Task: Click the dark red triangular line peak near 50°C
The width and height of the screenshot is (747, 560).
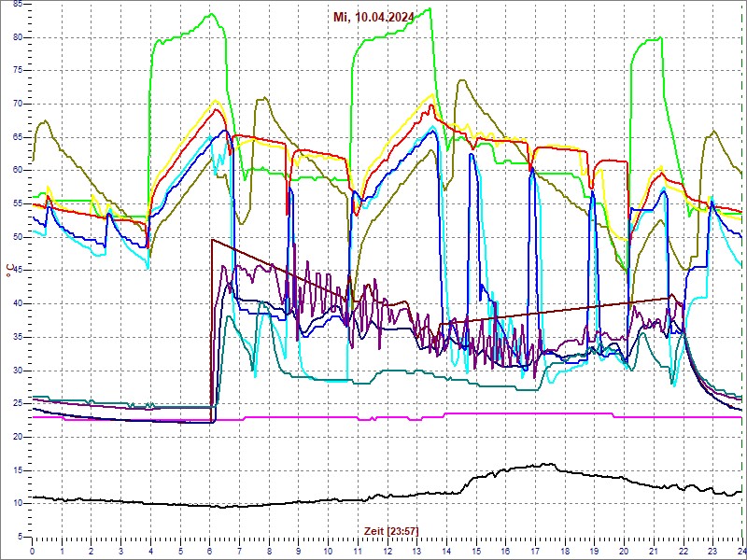Action: pos(212,240)
